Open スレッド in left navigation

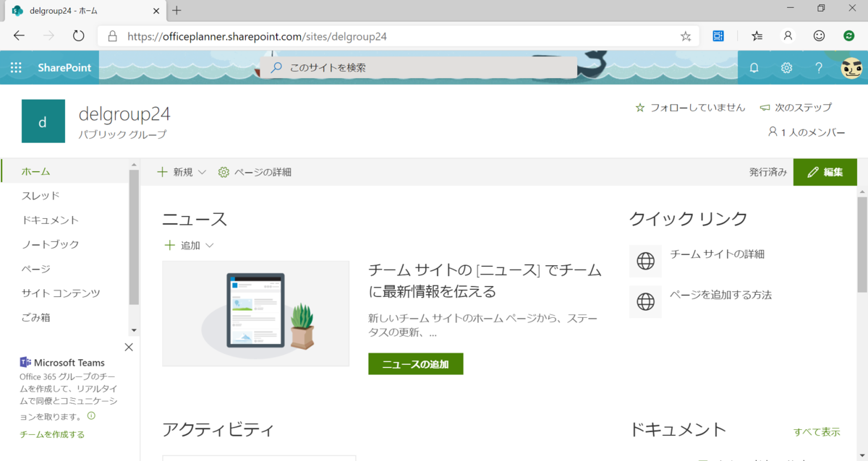[41, 196]
